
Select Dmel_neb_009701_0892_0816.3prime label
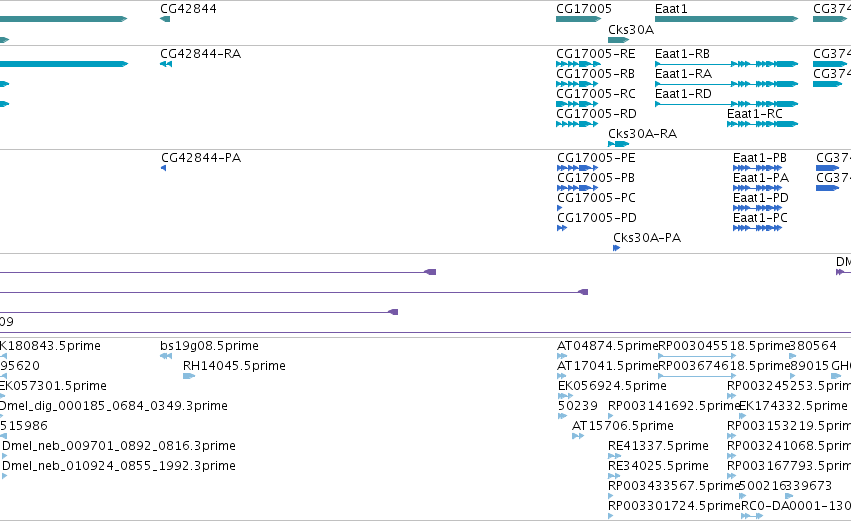pos(119,446)
